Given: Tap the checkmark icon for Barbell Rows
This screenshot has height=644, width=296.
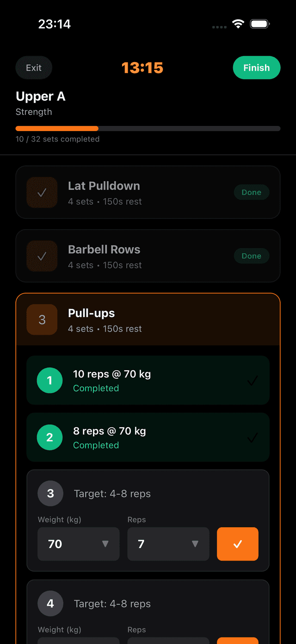Looking at the screenshot, I should point(42,256).
